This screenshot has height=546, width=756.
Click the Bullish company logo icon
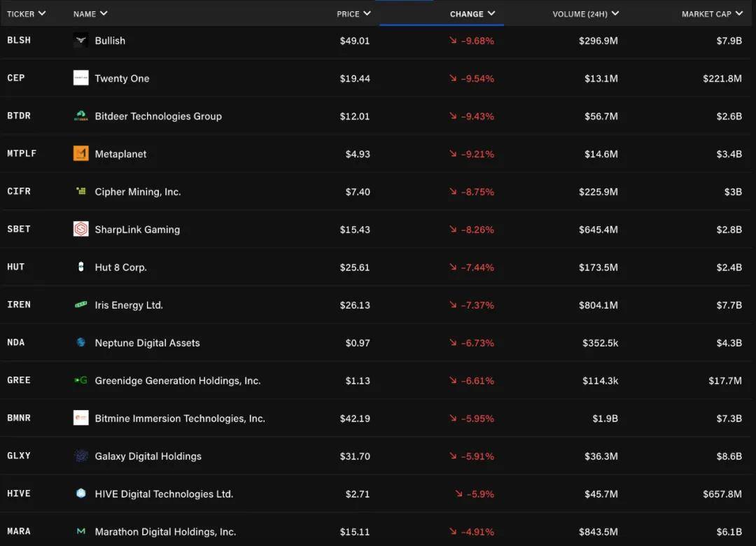(80, 41)
